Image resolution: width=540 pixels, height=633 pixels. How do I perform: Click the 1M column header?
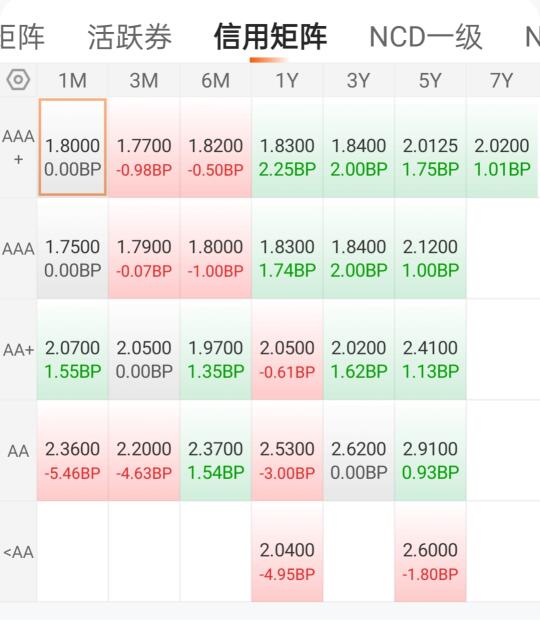click(x=73, y=80)
